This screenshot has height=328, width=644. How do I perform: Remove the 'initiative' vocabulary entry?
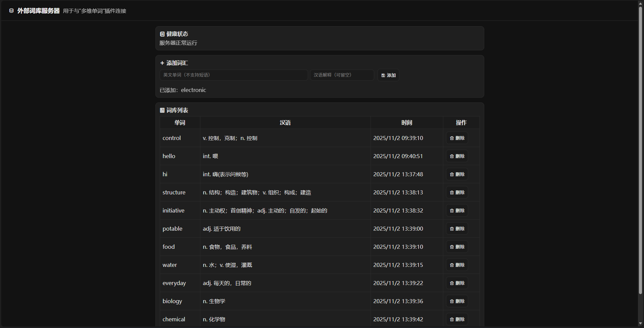(x=457, y=210)
